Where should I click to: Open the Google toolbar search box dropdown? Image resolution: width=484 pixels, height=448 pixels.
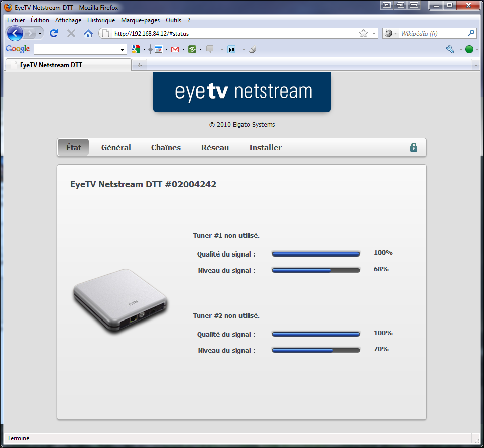point(122,49)
